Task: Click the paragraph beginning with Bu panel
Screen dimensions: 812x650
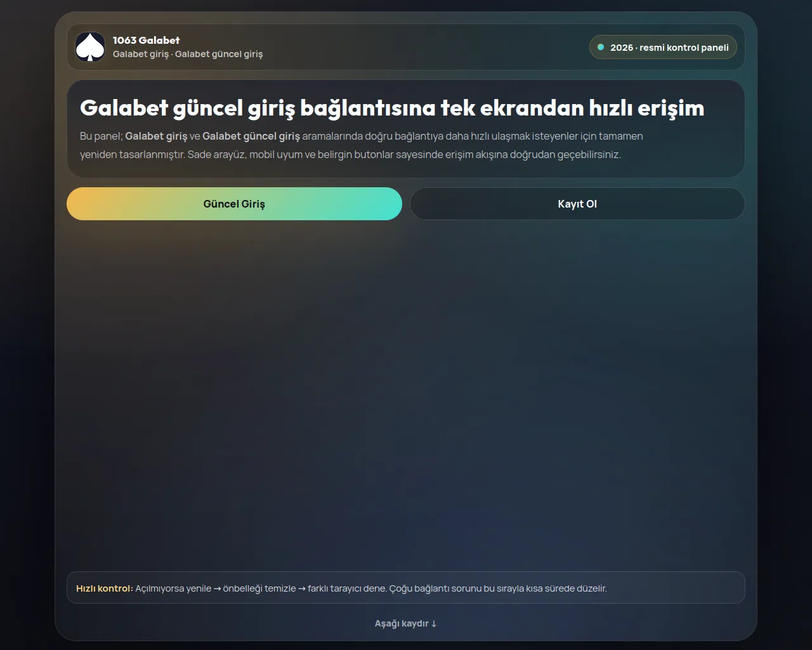Action: pyautogui.click(x=362, y=145)
